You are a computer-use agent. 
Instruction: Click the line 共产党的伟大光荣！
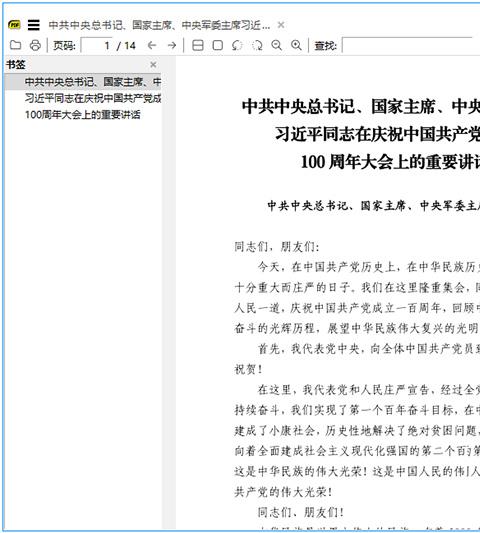click(284, 492)
